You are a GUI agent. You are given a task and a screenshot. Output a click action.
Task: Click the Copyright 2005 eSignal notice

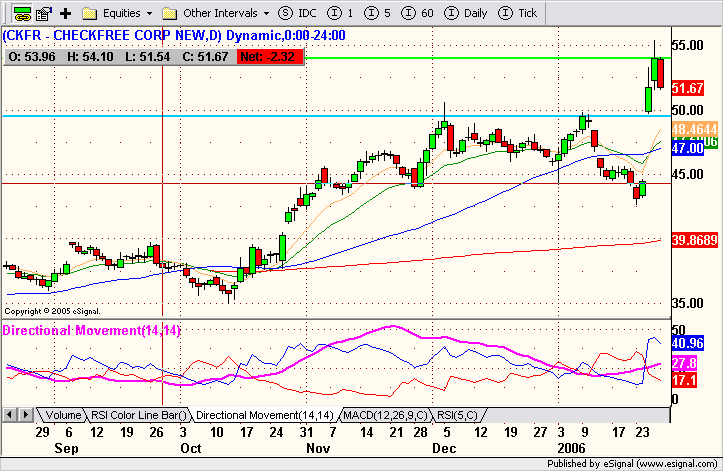point(52,311)
